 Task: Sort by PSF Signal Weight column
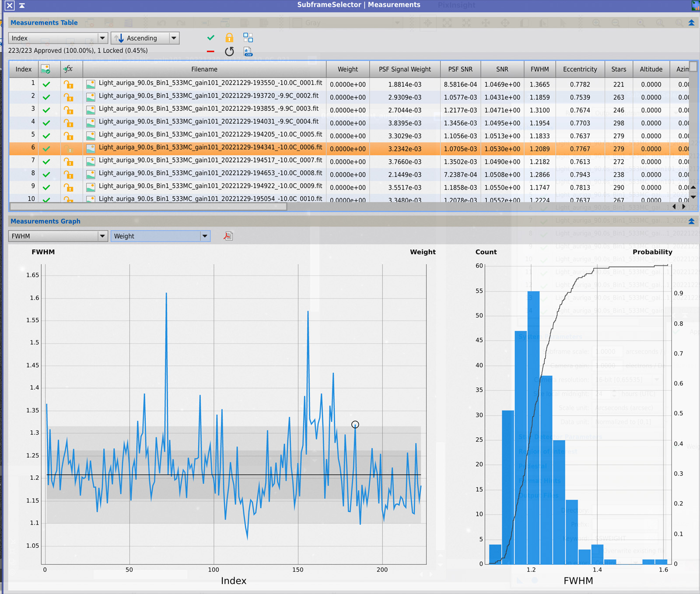[405, 69]
